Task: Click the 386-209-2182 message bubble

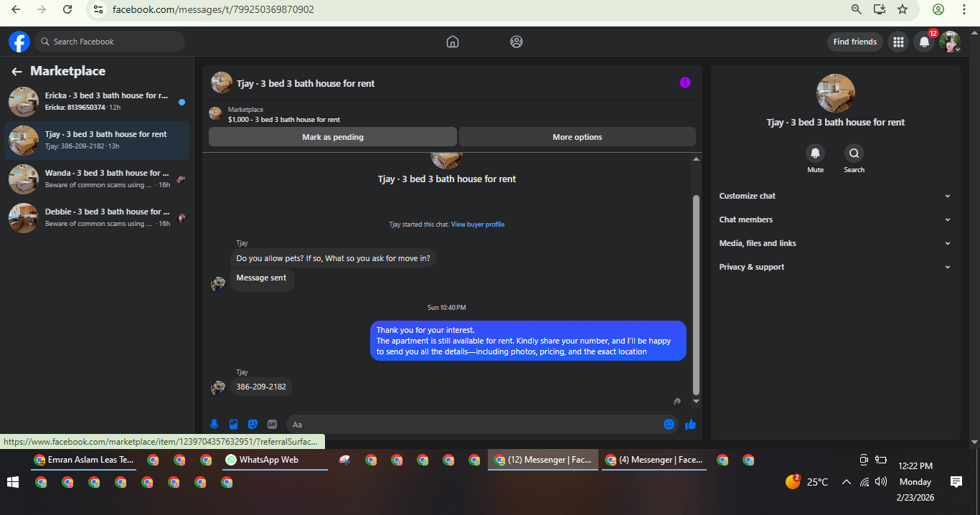Action: coord(261,387)
